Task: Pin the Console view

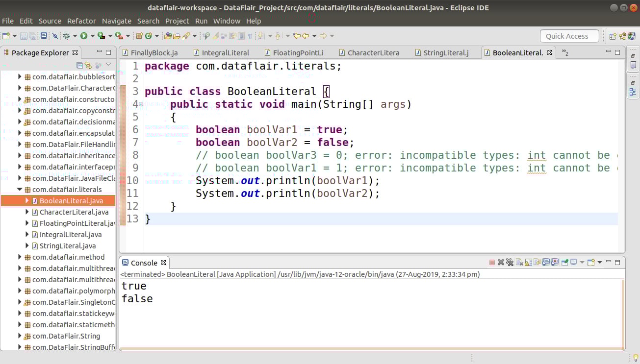Action: point(565,262)
